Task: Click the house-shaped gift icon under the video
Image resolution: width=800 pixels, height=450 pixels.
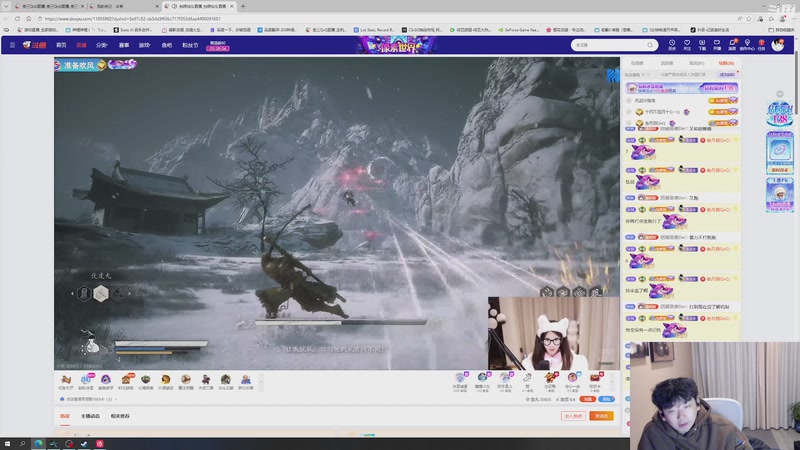Action: 126,382
